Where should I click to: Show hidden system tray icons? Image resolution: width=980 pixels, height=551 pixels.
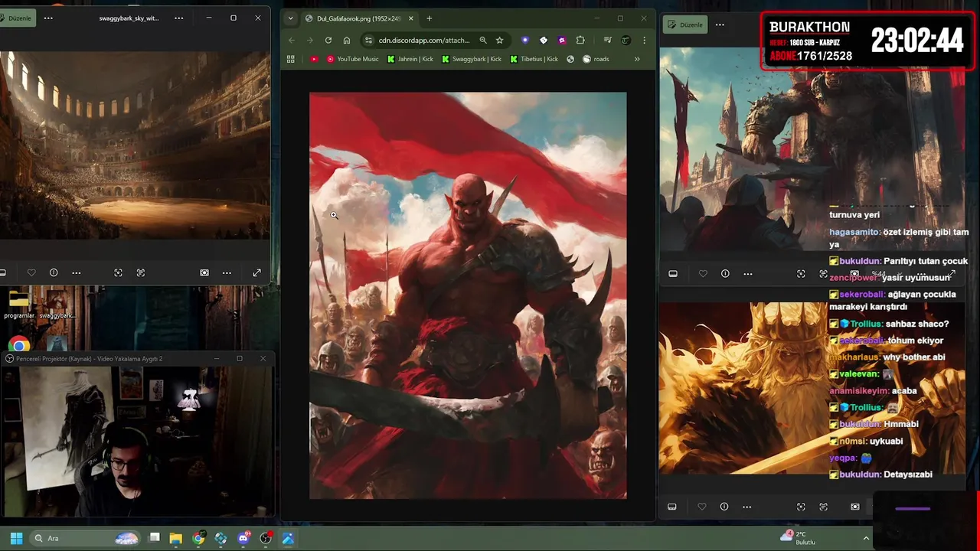(866, 538)
